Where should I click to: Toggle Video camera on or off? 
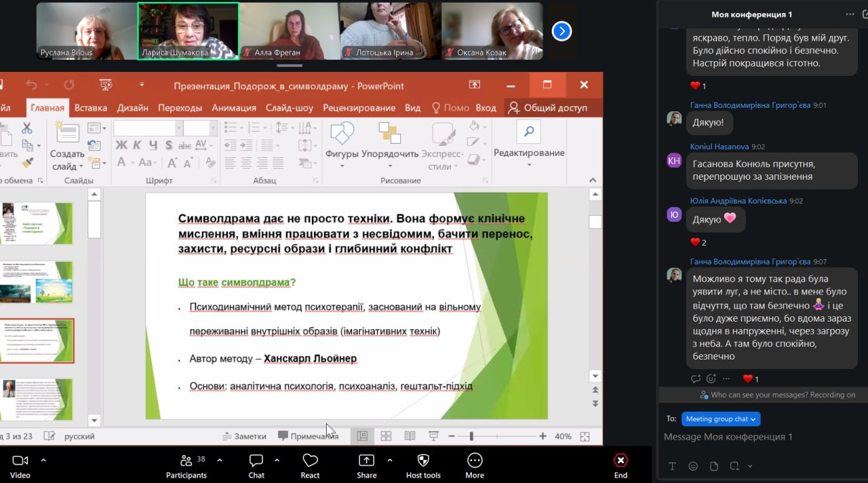point(20,461)
